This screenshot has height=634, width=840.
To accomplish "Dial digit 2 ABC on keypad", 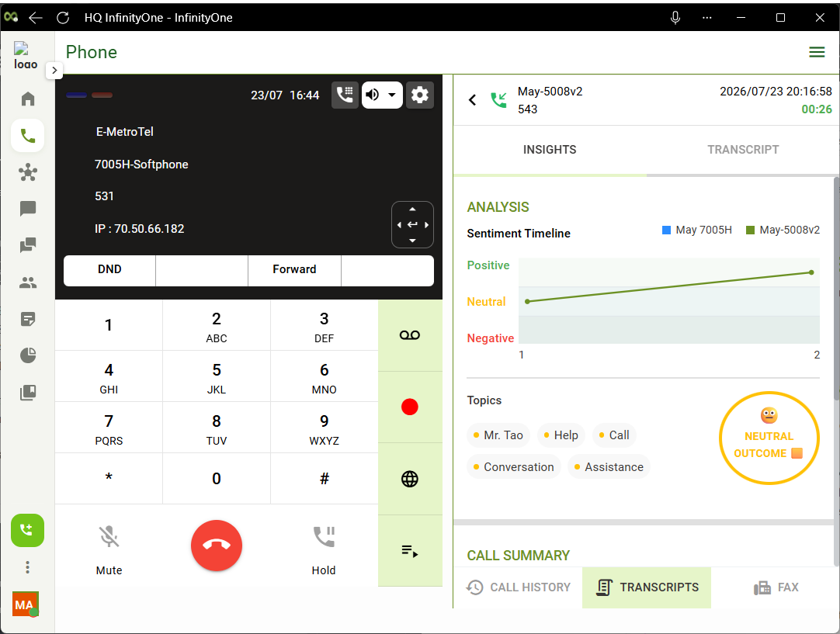I will [x=217, y=325].
